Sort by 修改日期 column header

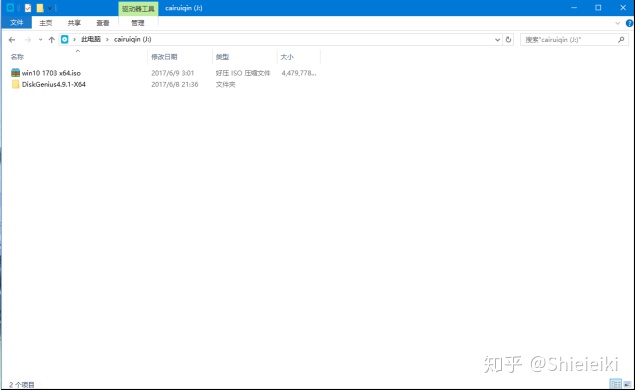click(164, 57)
